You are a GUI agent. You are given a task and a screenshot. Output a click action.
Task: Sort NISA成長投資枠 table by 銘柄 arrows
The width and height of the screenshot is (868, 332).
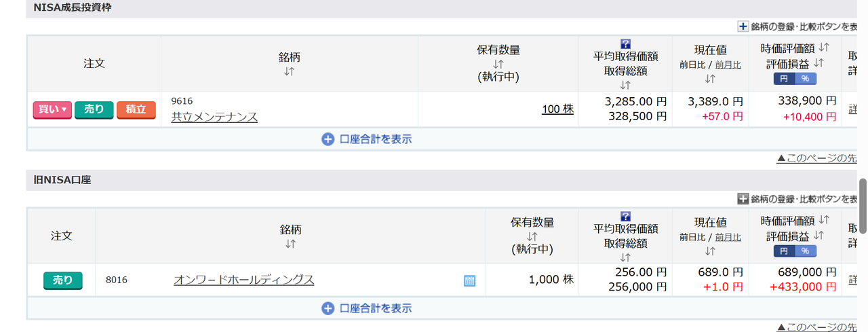[x=290, y=71]
